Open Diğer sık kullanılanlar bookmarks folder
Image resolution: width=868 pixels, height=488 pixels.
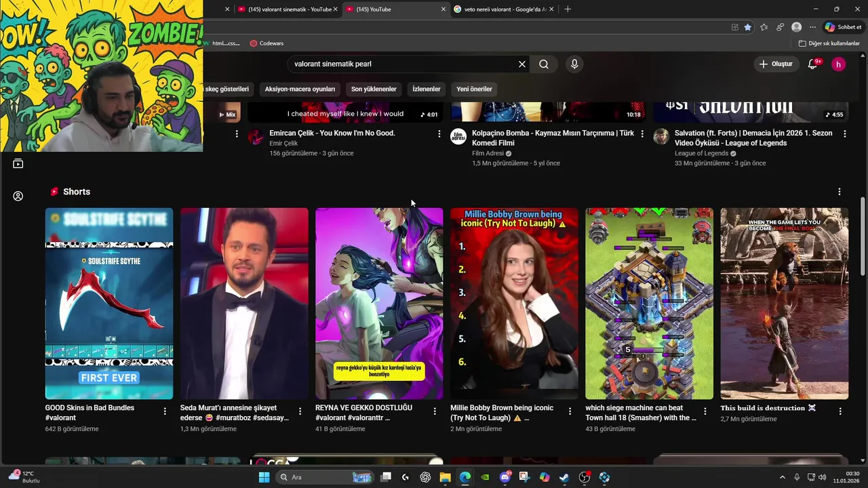829,43
